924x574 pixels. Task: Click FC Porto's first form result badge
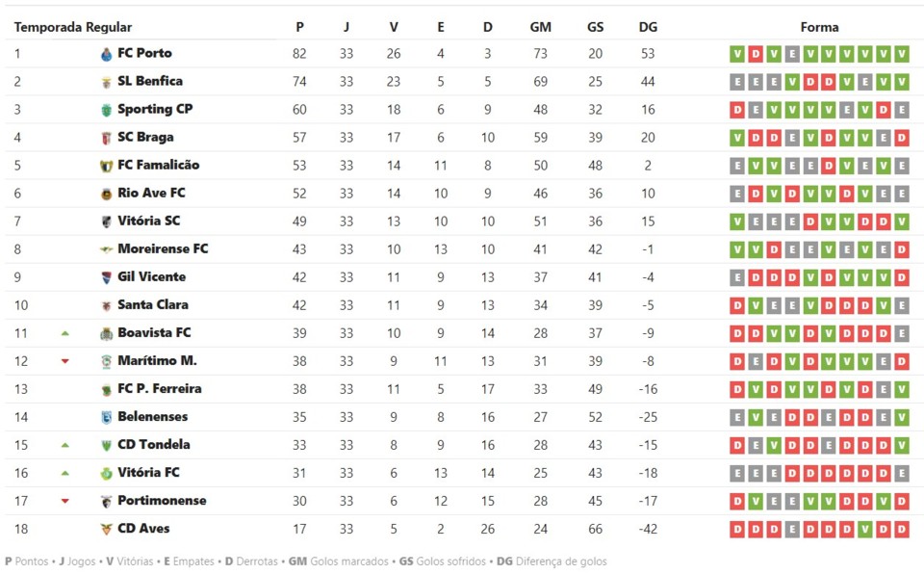point(737,54)
